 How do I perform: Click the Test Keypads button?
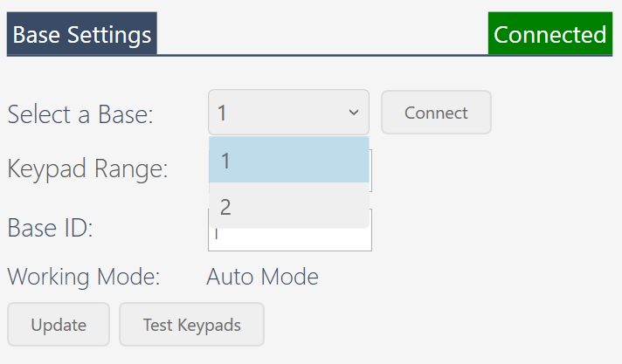tap(192, 325)
